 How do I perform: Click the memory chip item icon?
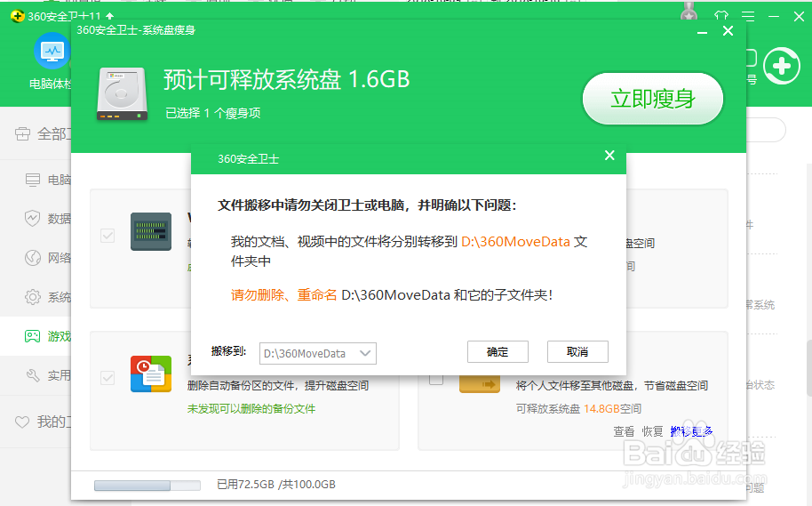click(151, 232)
